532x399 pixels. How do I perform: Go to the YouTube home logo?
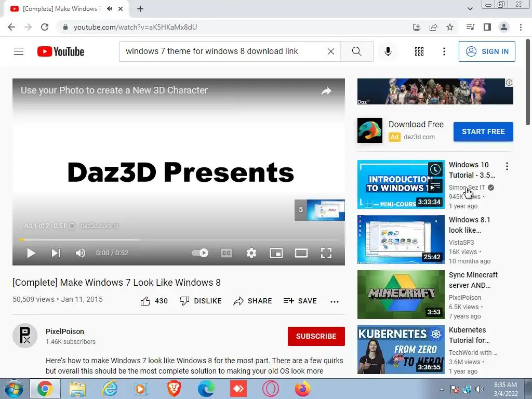click(61, 51)
